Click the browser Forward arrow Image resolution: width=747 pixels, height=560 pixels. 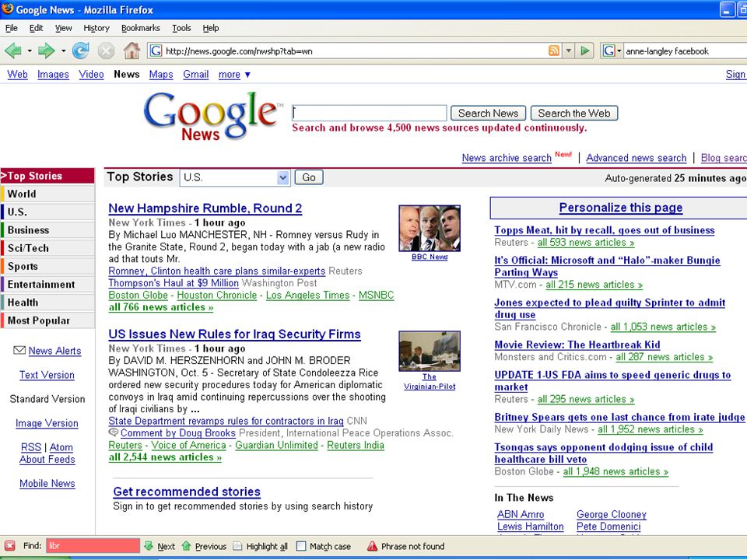46,51
